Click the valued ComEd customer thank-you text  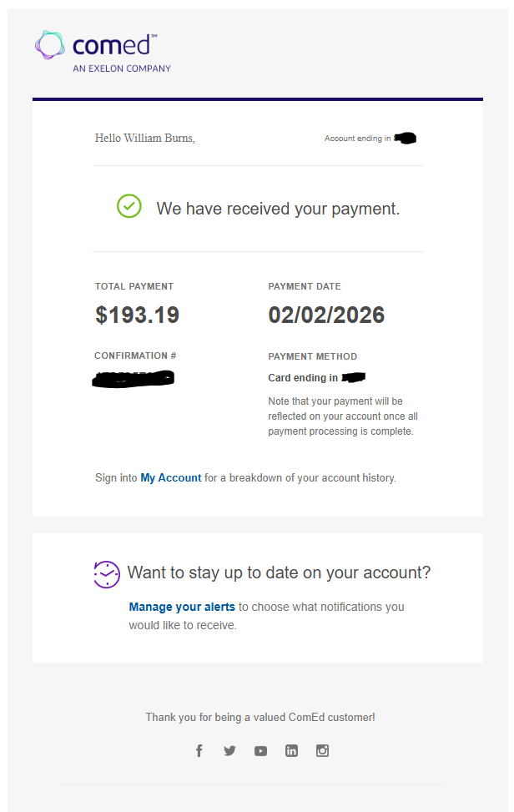(x=260, y=717)
